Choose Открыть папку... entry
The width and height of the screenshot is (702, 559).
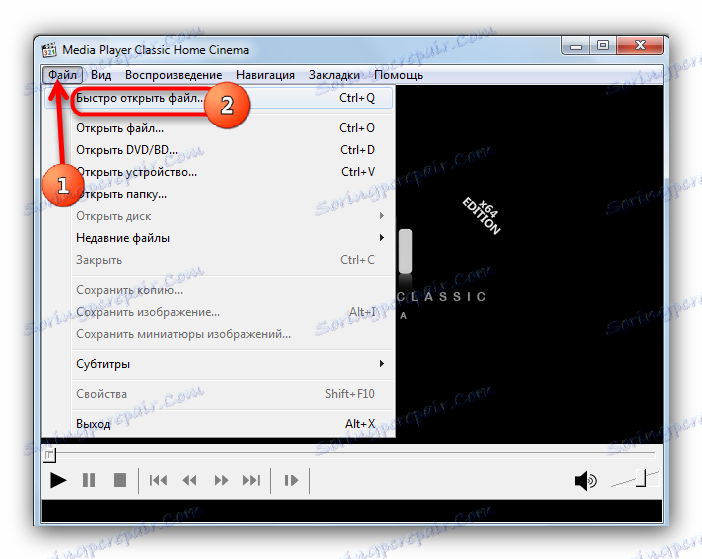(x=218, y=194)
